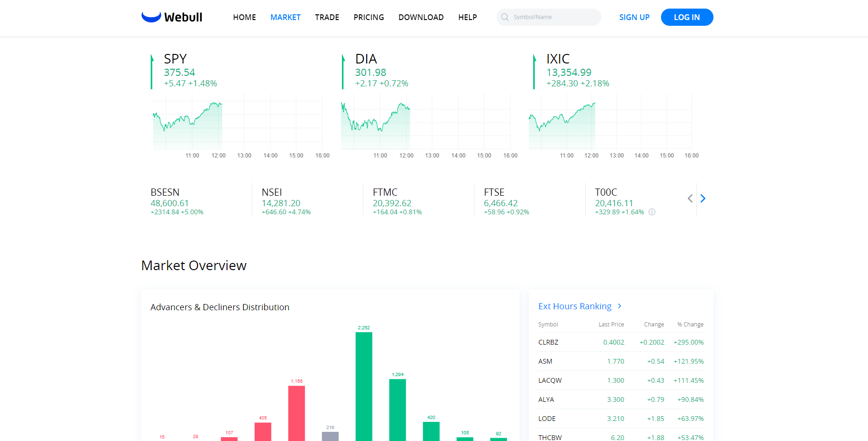Open the PRICING menu item
This screenshot has height=441, width=868.
point(369,17)
